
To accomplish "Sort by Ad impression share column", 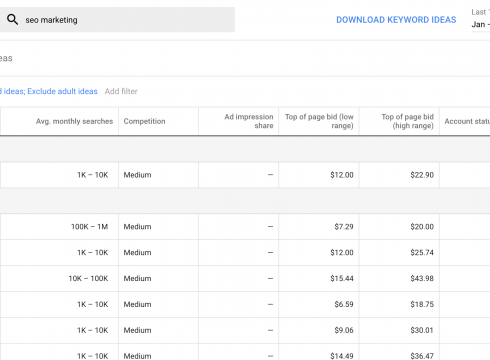I will (249, 121).
